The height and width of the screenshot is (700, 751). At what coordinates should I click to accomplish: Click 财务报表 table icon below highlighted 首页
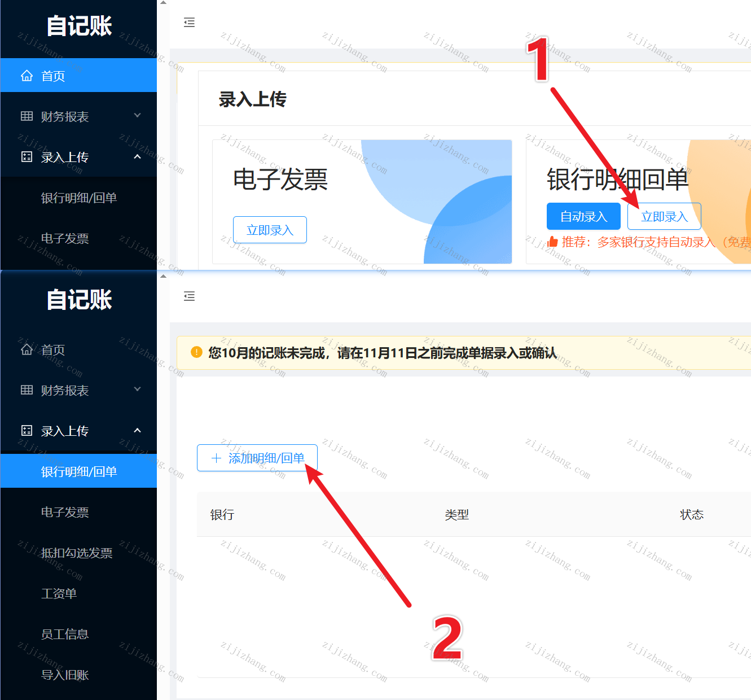[27, 116]
